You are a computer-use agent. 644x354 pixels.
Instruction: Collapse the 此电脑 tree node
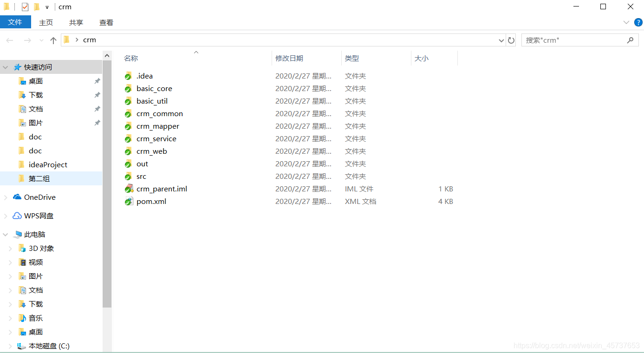coord(6,235)
